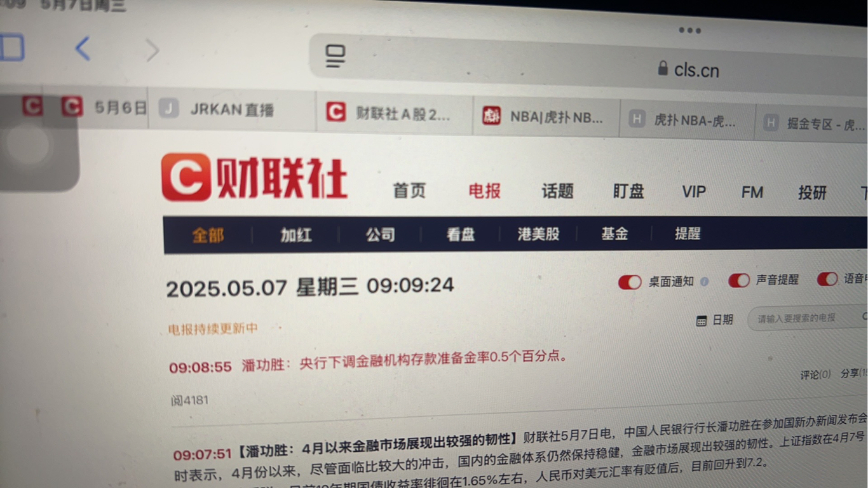Switch to the 虎扑NBA-虎... tab
This screenshot has height=488, width=868.
pyautogui.click(x=687, y=119)
